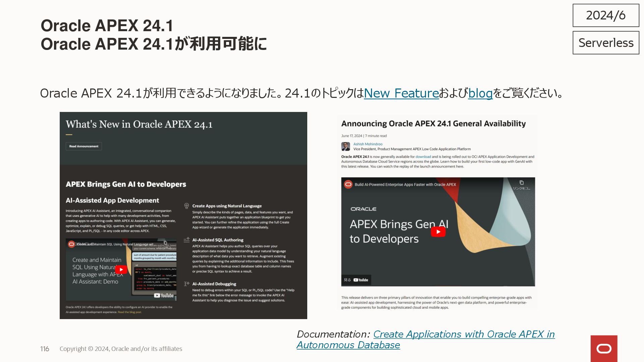Viewport: 644px width, 362px height.
Task: Click Ashish Mohindroo author avatar
Action: pos(345,146)
